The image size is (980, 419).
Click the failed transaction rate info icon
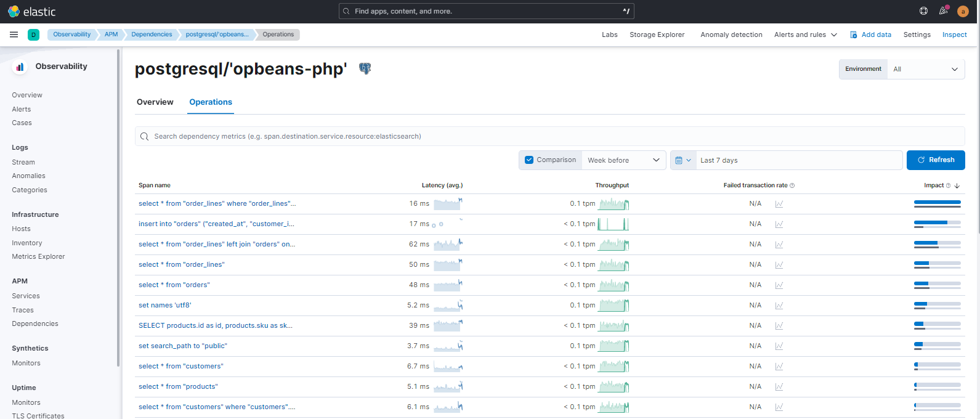[x=792, y=185]
